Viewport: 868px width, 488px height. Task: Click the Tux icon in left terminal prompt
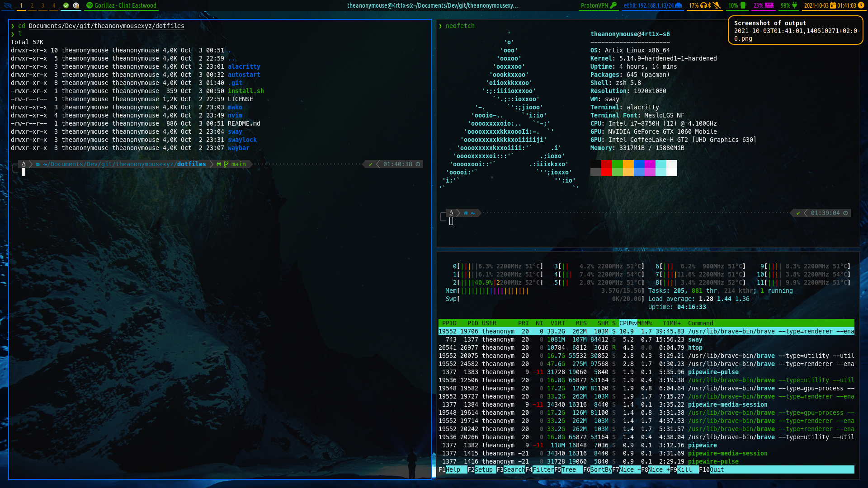coord(24,164)
